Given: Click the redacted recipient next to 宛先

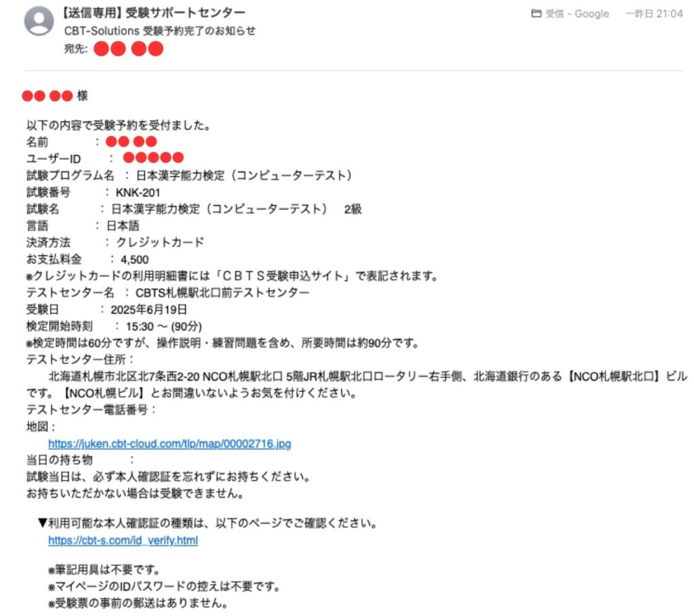Looking at the screenshot, I should 128,49.
